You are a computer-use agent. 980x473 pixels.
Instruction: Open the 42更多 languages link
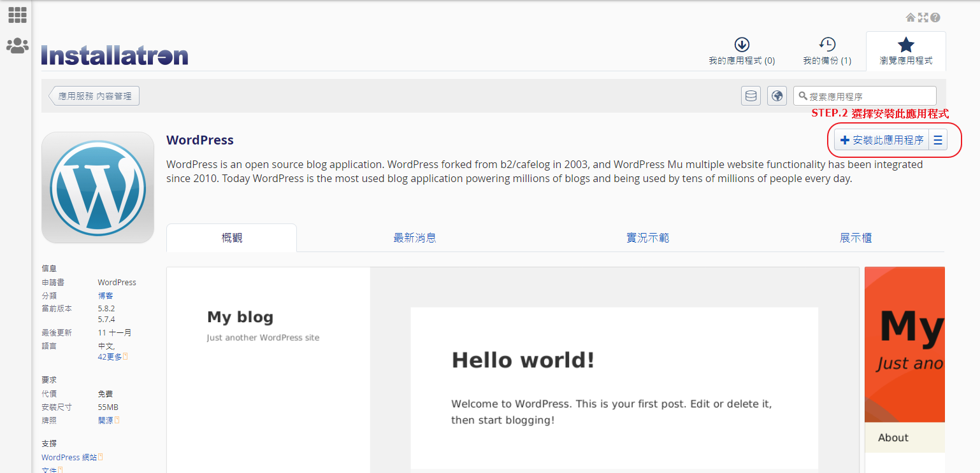110,357
